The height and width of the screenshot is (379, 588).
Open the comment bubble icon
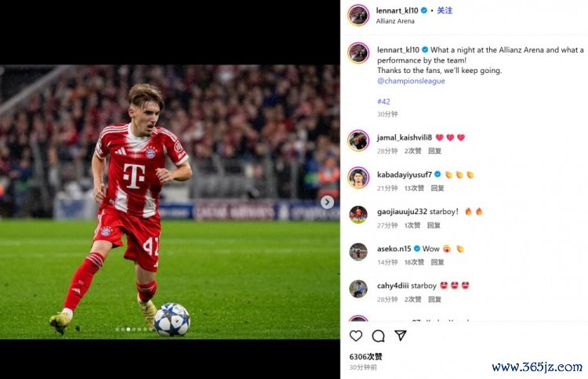[378, 336]
